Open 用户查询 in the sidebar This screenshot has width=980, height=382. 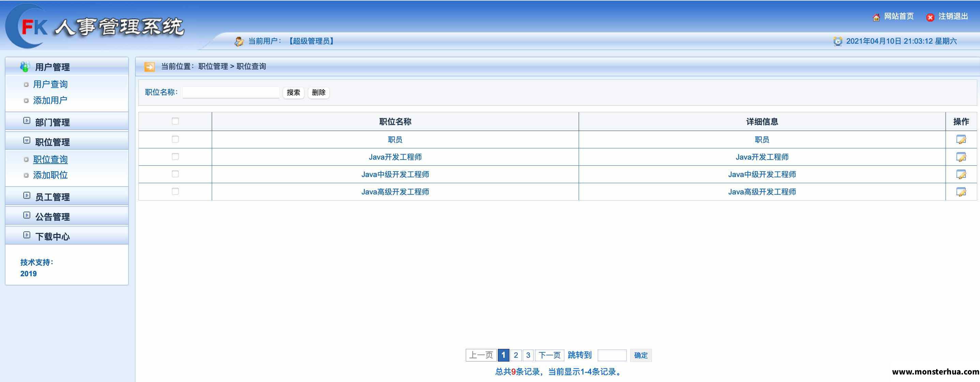coord(50,84)
